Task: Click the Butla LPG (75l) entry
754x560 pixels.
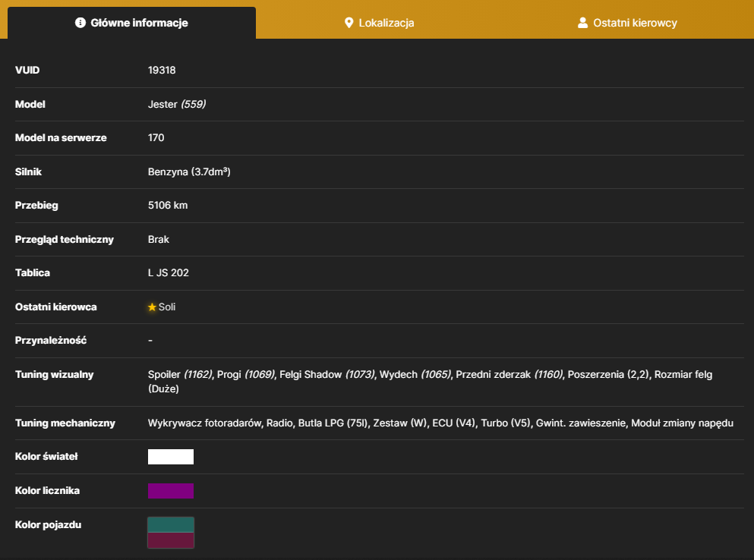Action: (x=333, y=423)
